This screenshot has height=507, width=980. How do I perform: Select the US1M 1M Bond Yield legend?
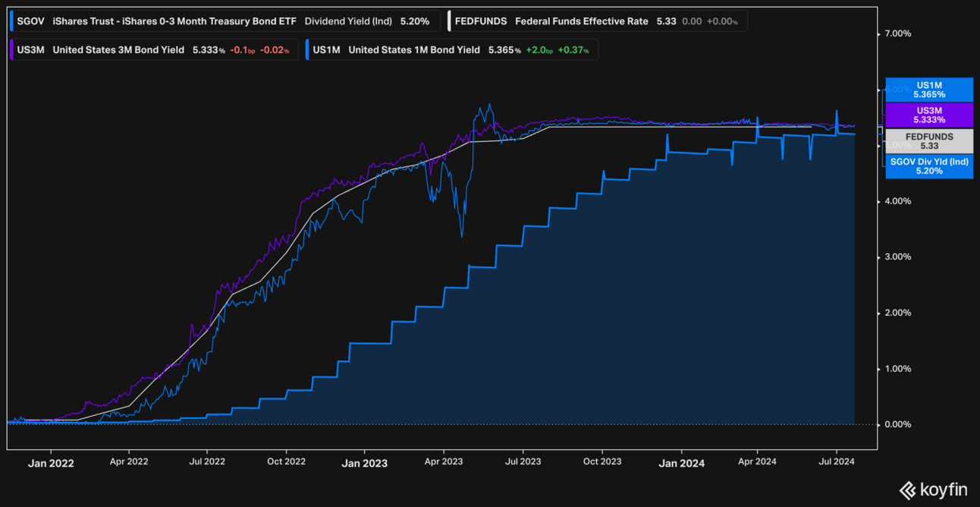[452, 50]
